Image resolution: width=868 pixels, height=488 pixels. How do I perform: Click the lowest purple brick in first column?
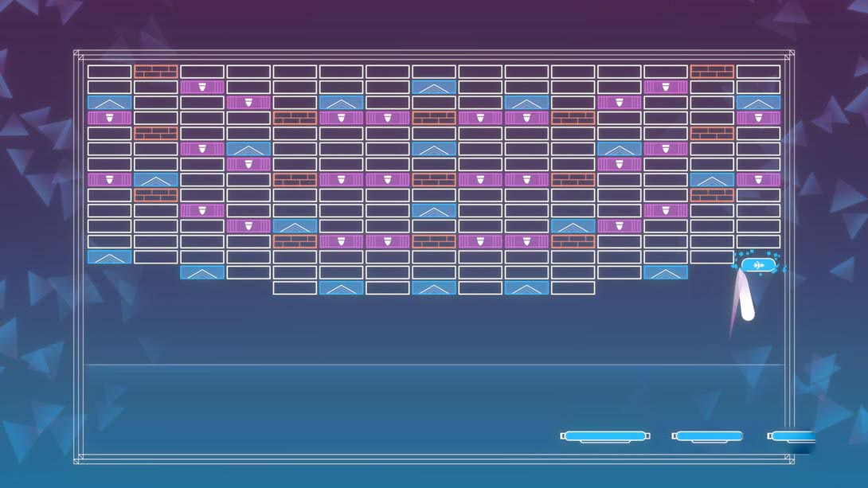click(109, 180)
